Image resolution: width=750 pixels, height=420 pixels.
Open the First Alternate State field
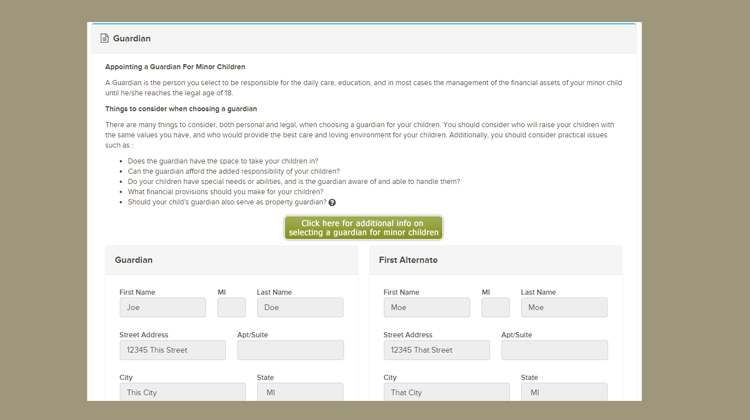[563, 392]
